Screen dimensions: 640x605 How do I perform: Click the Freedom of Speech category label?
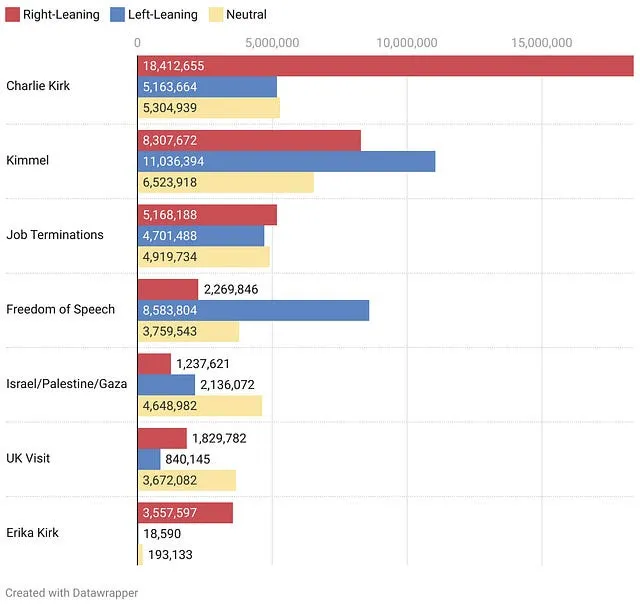point(60,309)
